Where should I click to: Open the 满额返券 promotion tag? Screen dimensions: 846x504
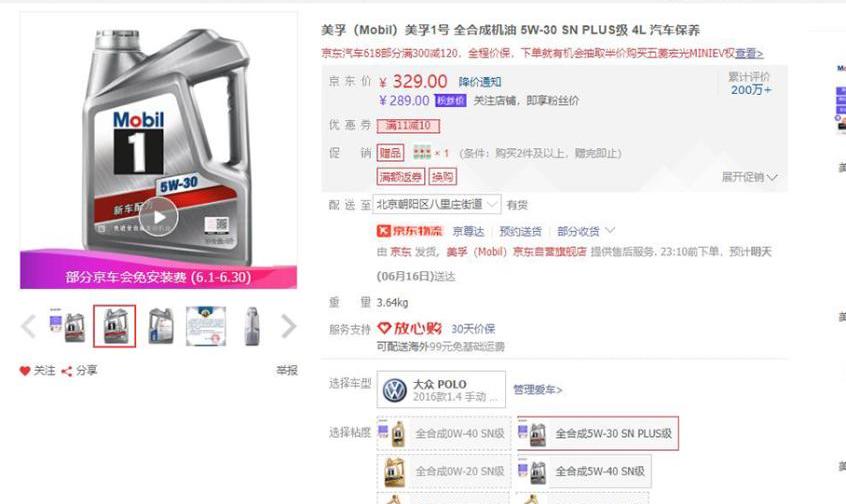[400, 176]
